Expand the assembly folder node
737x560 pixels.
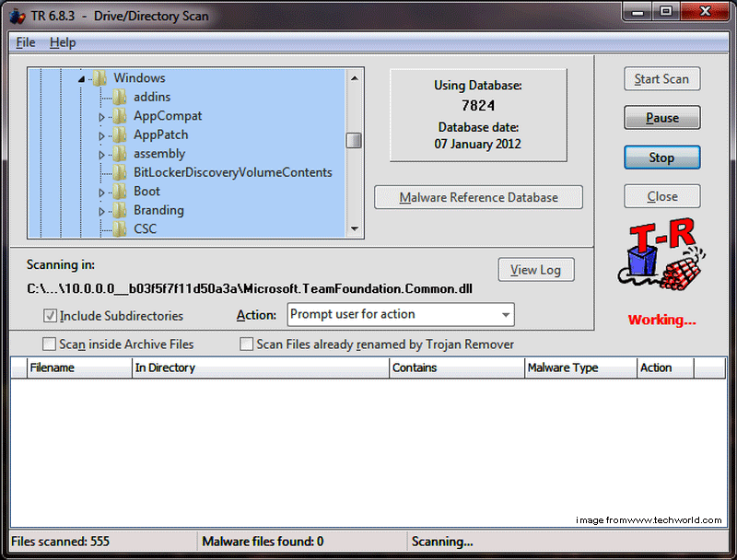[101, 155]
